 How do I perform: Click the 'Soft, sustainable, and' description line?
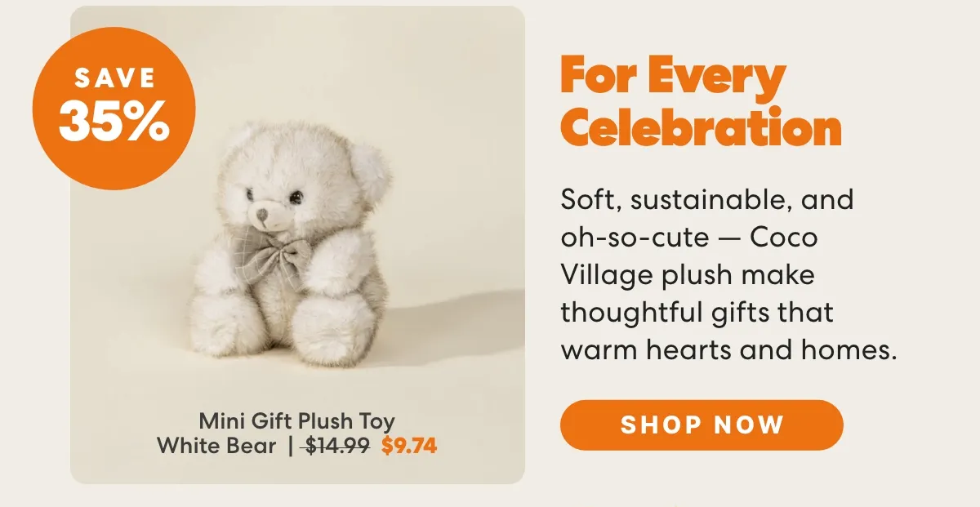[707, 199]
